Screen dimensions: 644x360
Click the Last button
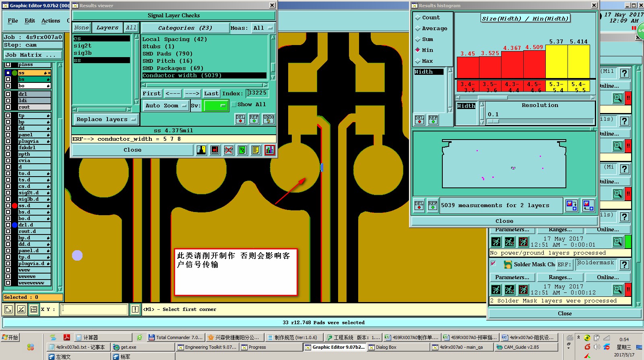click(211, 94)
